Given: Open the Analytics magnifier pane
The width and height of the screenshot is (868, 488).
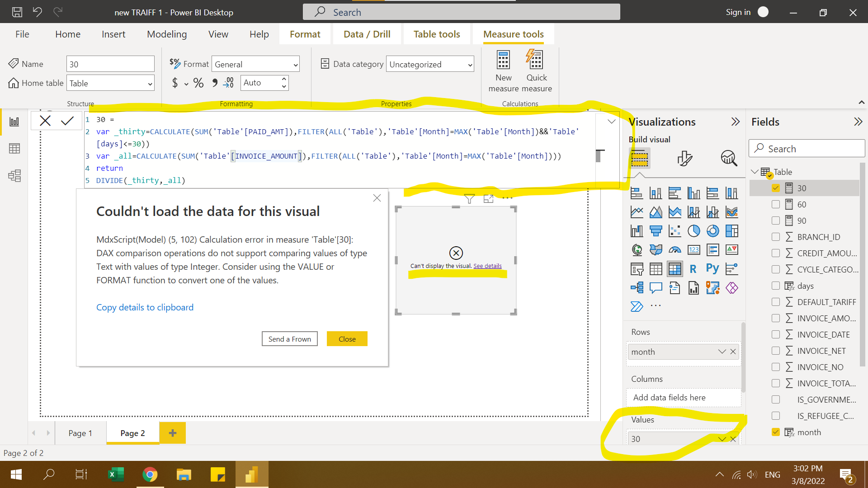Looking at the screenshot, I should coord(729,158).
